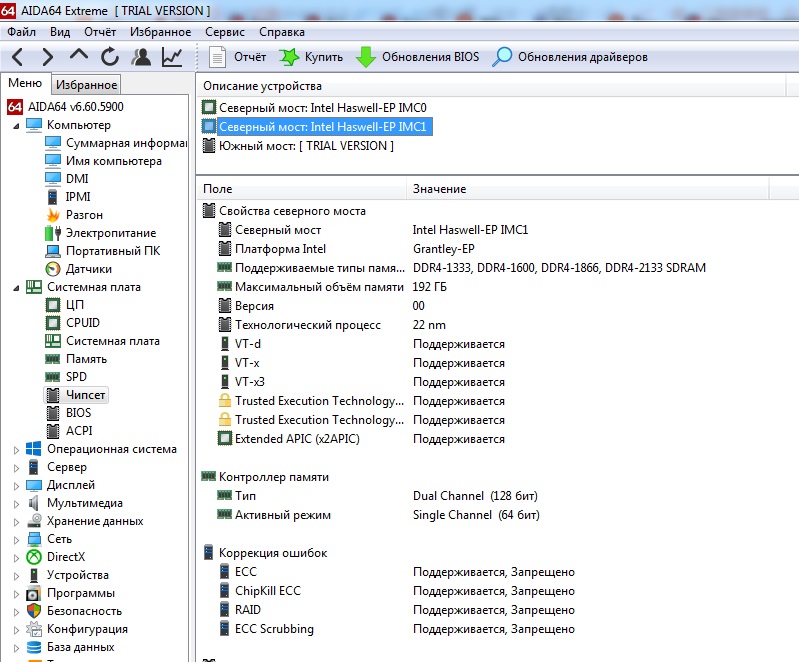
Task: Expand the Сеть node
Action: point(16,540)
